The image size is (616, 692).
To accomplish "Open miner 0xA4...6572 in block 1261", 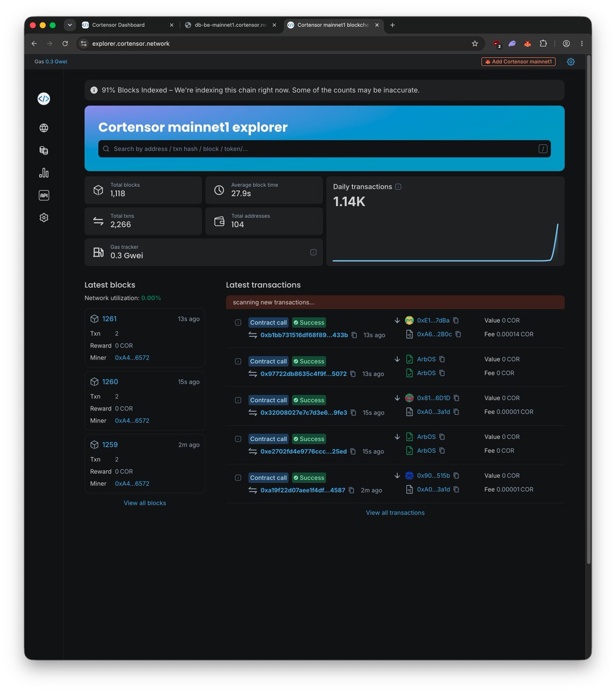I will click(x=132, y=358).
